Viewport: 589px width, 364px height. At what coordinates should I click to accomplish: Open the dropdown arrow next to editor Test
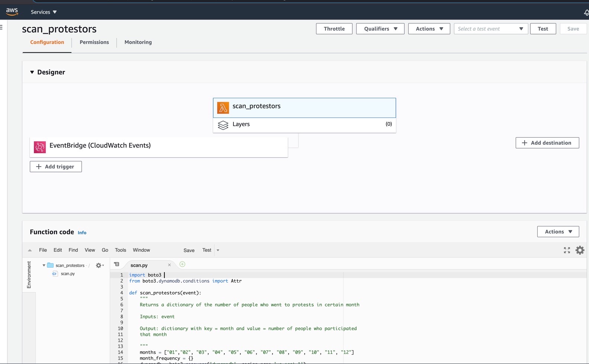218,250
